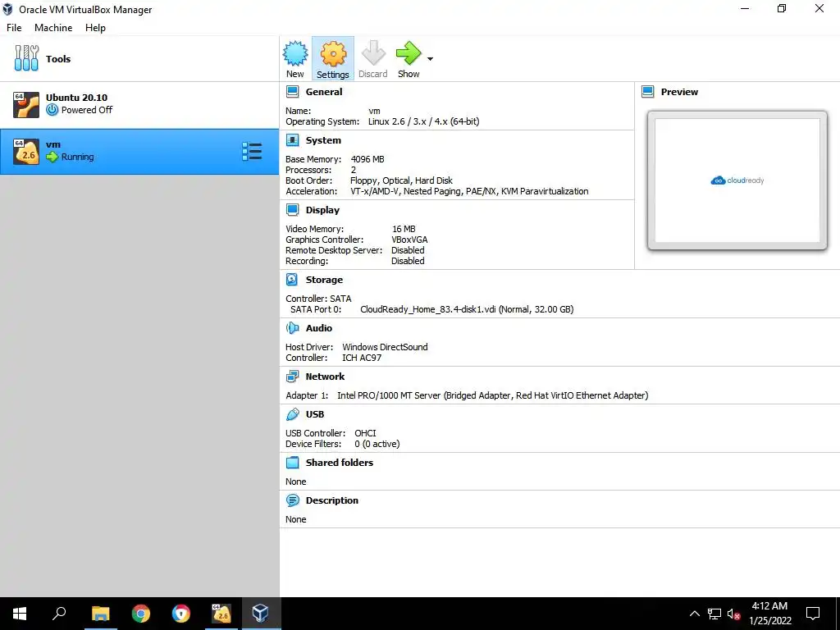Open the Help menu
The width and height of the screenshot is (840, 630).
tap(95, 28)
